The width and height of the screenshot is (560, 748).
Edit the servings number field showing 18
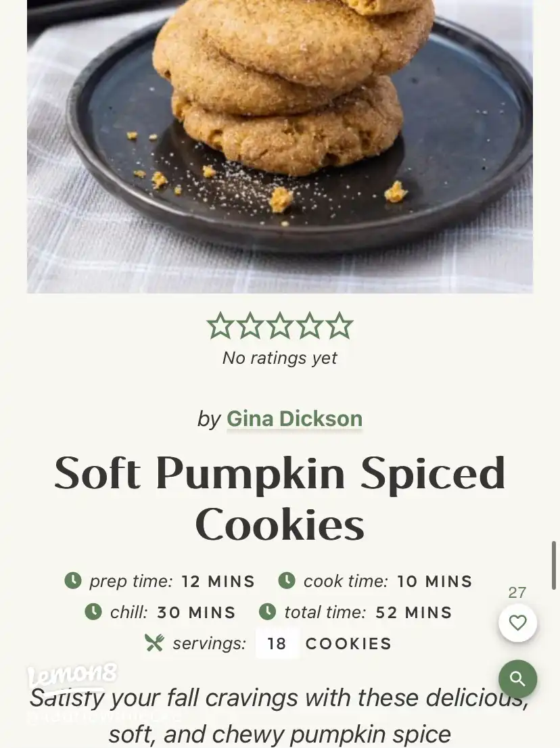(277, 644)
